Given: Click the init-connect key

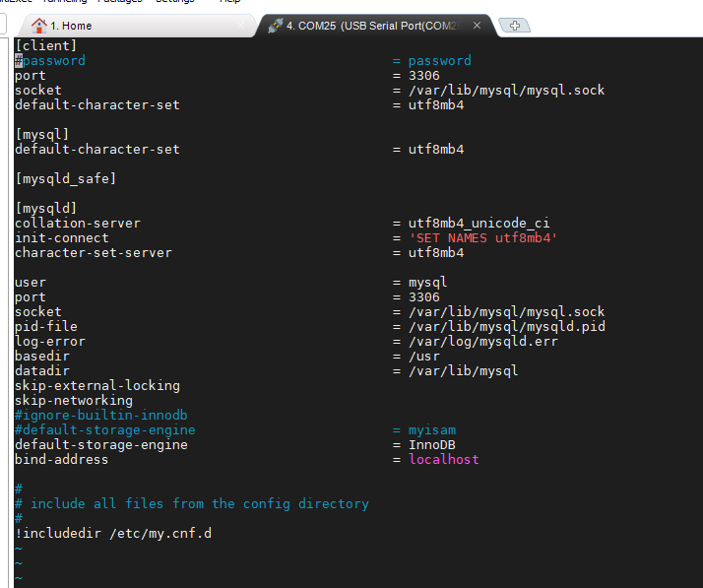Looking at the screenshot, I should (x=62, y=237).
